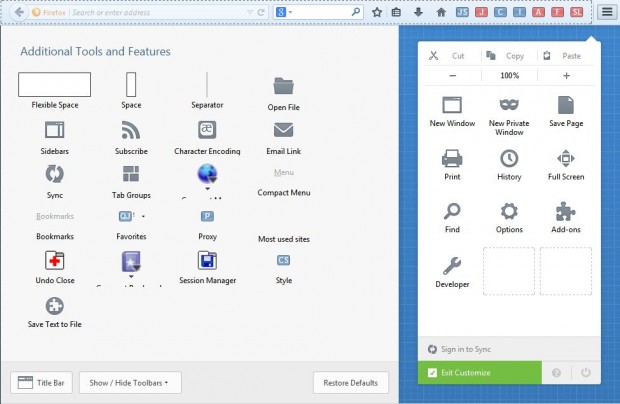Toggle the blue C toolbar button
Image resolution: width=620 pixels, height=404 pixels.
(500, 12)
